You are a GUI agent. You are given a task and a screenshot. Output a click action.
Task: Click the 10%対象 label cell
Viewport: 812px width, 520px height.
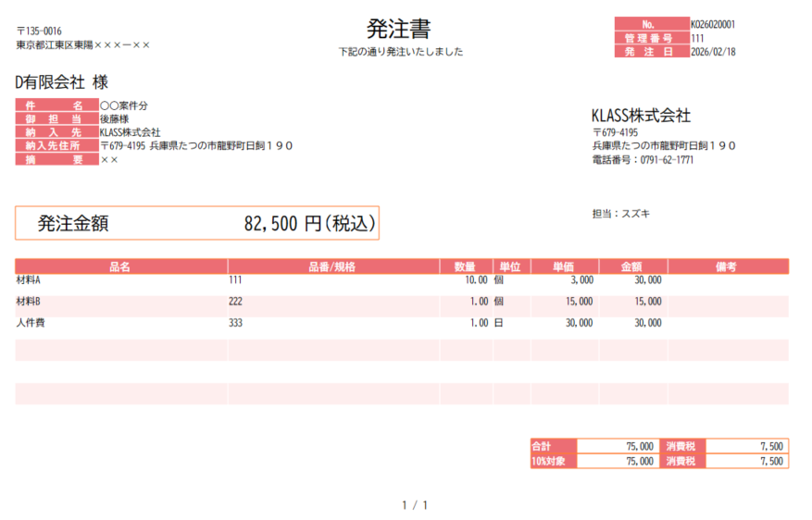pyautogui.click(x=553, y=461)
